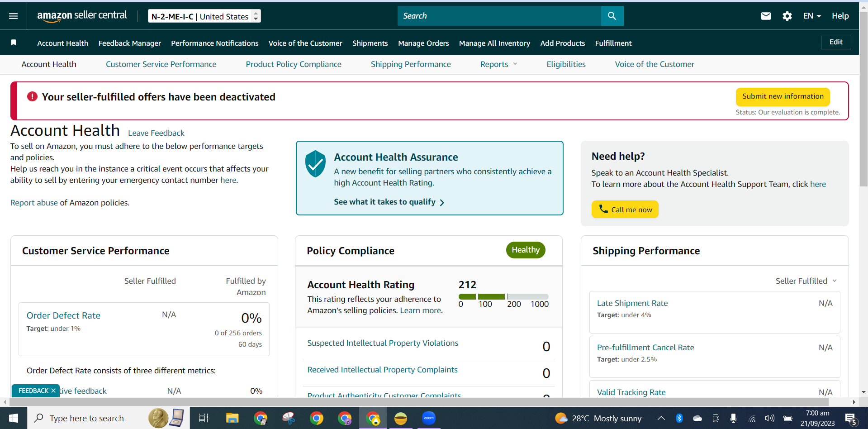The height and width of the screenshot is (429, 868).
Task: Open the weather widget showing 28°C
Action: click(598, 418)
